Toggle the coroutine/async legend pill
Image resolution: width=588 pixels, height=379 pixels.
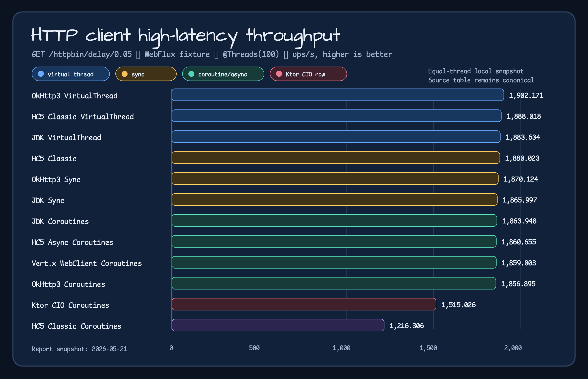223,74
